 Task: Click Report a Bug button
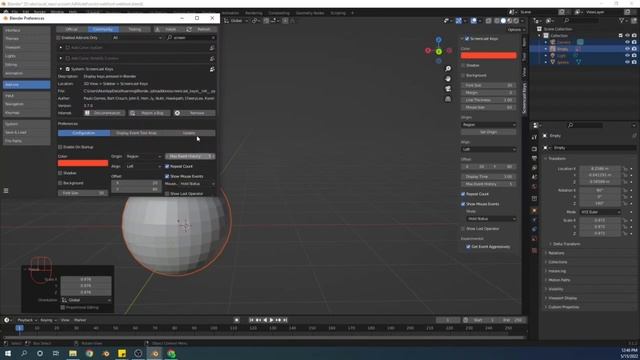click(149, 113)
